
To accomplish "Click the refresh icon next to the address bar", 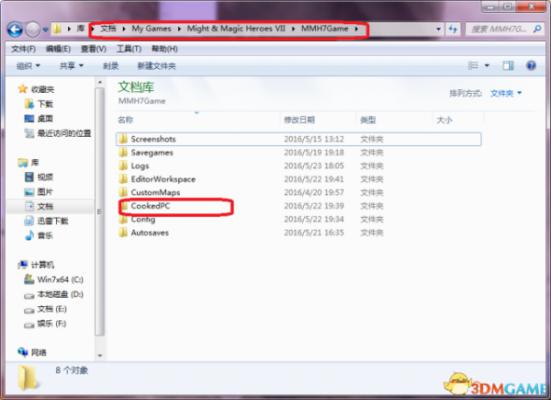I will (453, 29).
